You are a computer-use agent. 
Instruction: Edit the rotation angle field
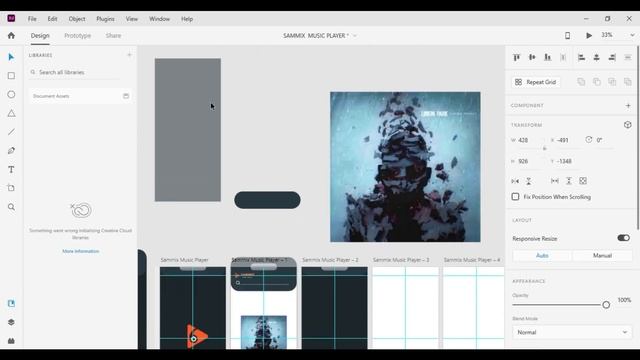(604, 140)
